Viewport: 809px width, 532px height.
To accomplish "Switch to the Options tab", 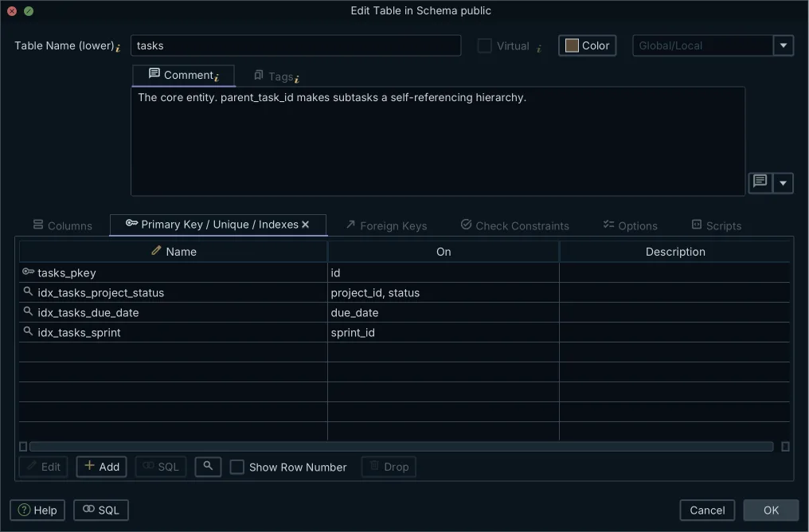I will [x=631, y=225].
